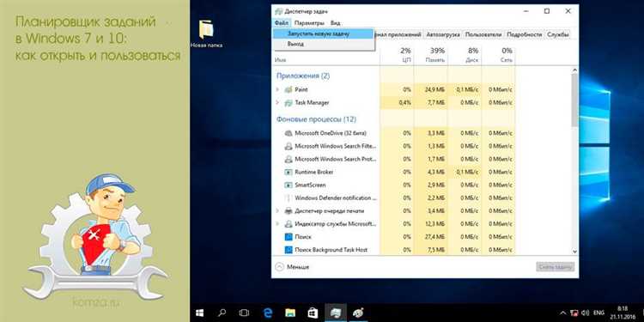Switch to the Подробности tab
Image resolution: width=644 pixels, height=322 pixels.
coord(525,35)
